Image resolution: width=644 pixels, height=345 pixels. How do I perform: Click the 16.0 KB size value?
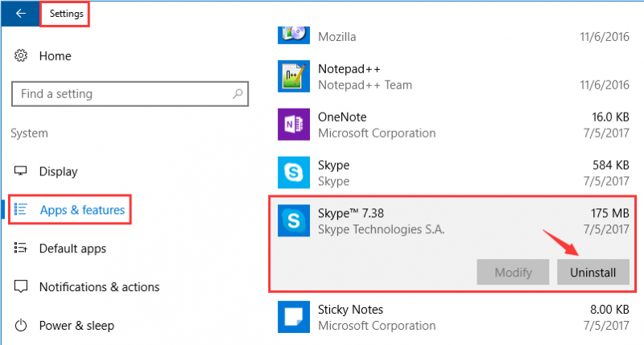[x=610, y=117]
